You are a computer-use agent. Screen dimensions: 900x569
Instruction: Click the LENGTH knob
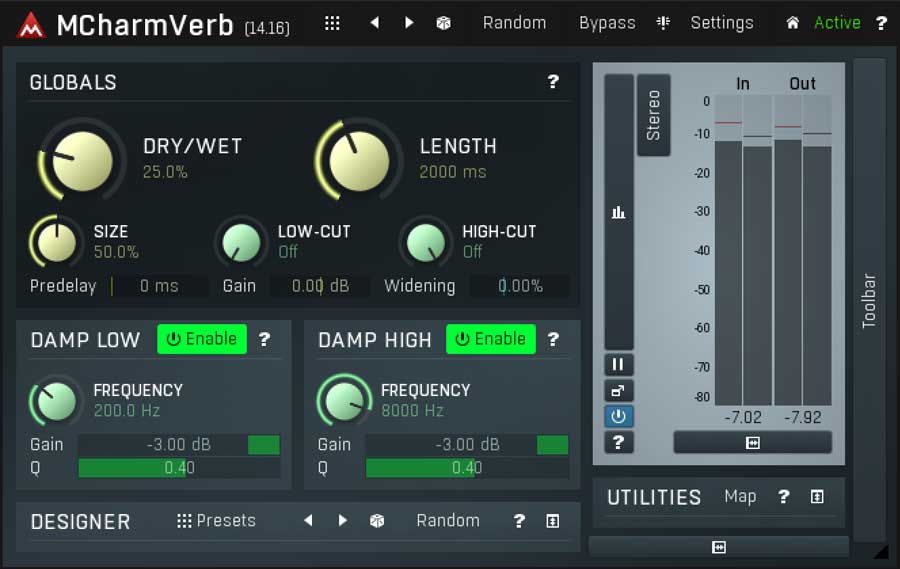[359, 161]
